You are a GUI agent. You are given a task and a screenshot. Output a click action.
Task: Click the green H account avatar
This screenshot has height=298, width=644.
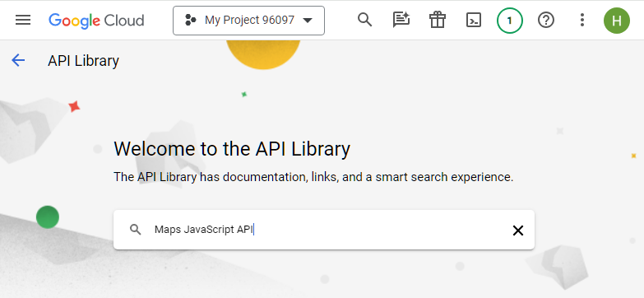click(x=617, y=20)
